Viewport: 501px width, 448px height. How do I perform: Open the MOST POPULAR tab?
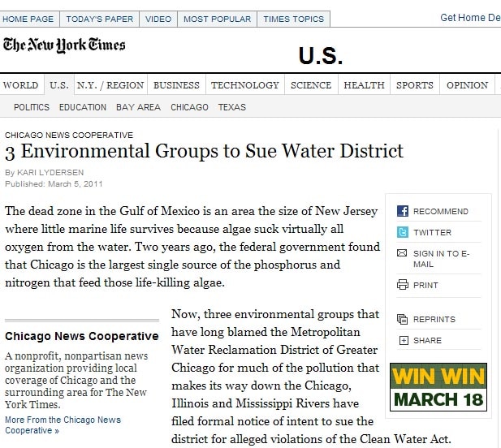218,19
